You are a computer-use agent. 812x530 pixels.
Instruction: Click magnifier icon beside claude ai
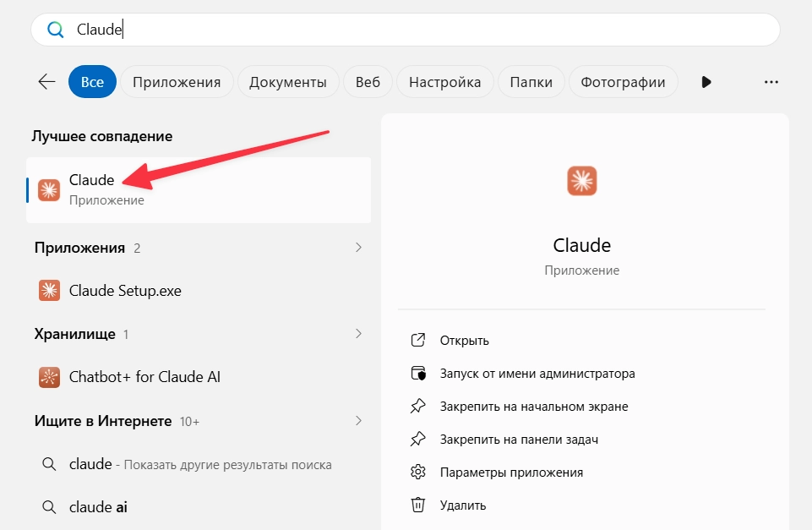[x=49, y=506]
